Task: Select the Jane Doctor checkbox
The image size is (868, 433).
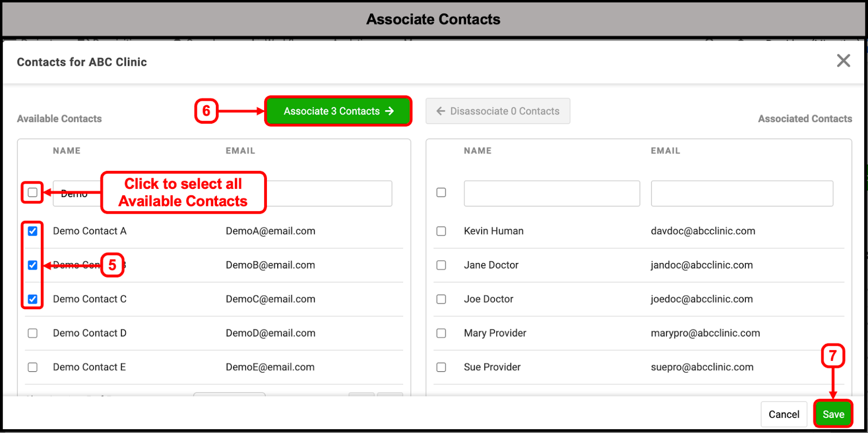Action: 441,265
